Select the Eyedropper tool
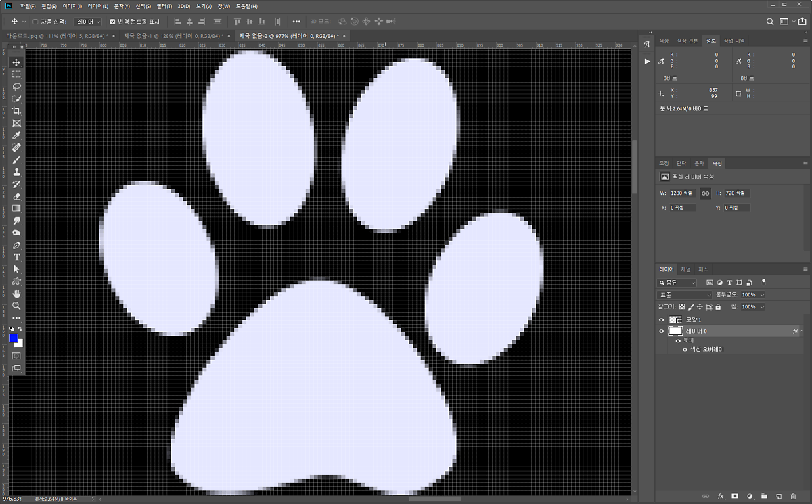Viewport: 812px width, 504px height. pyautogui.click(x=17, y=135)
